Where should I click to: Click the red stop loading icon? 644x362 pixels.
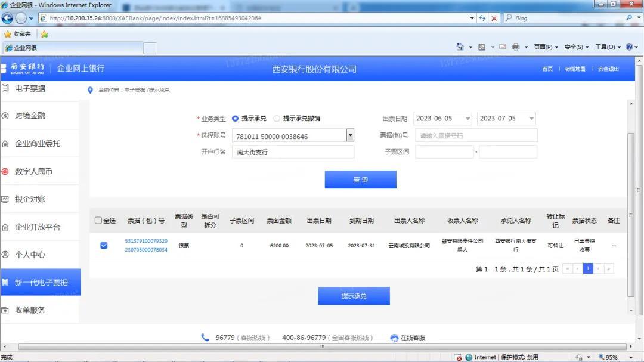coord(494,18)
